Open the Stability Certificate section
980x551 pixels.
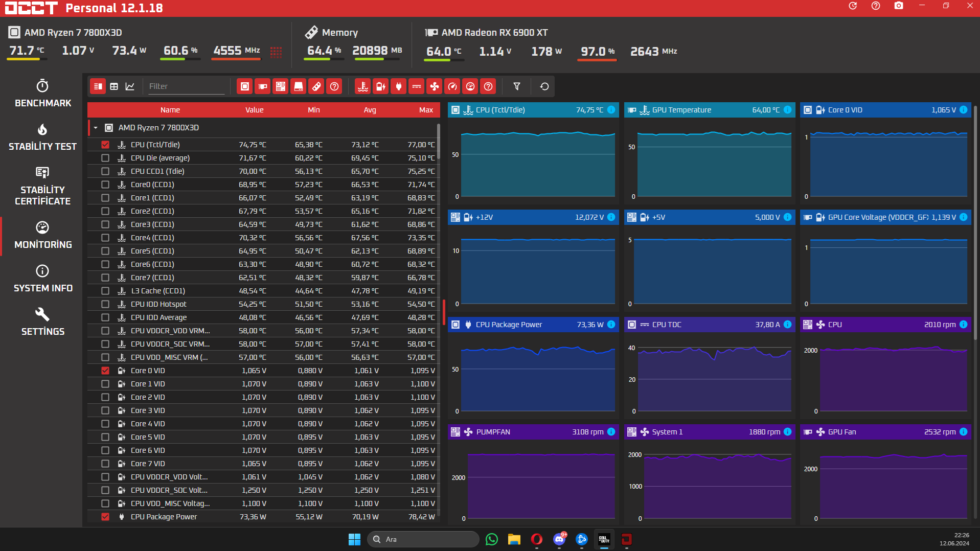42,186
